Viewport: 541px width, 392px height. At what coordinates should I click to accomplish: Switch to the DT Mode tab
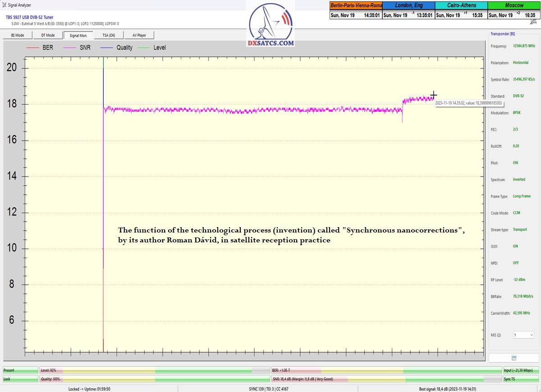coord(47,35)
